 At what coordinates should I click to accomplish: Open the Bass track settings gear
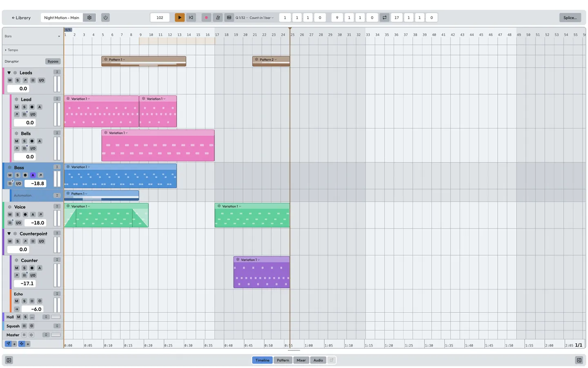pyautogui.click(x=9, y=168)
